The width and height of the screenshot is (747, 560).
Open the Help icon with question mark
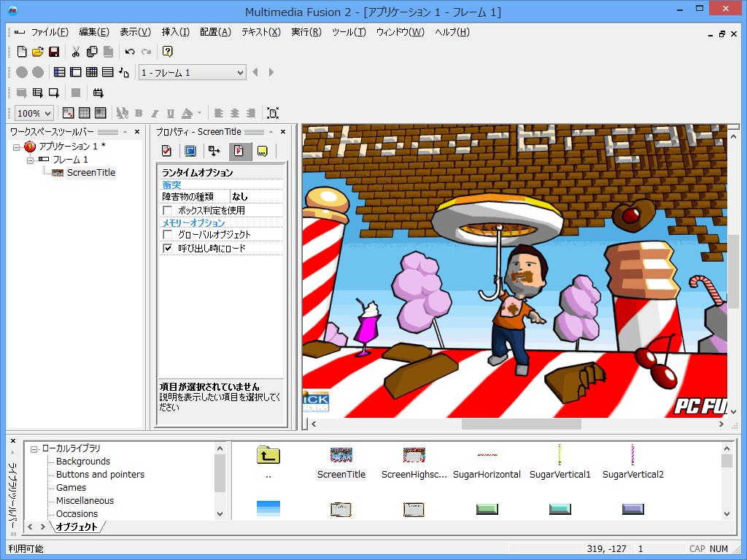[x=168, y=51]
